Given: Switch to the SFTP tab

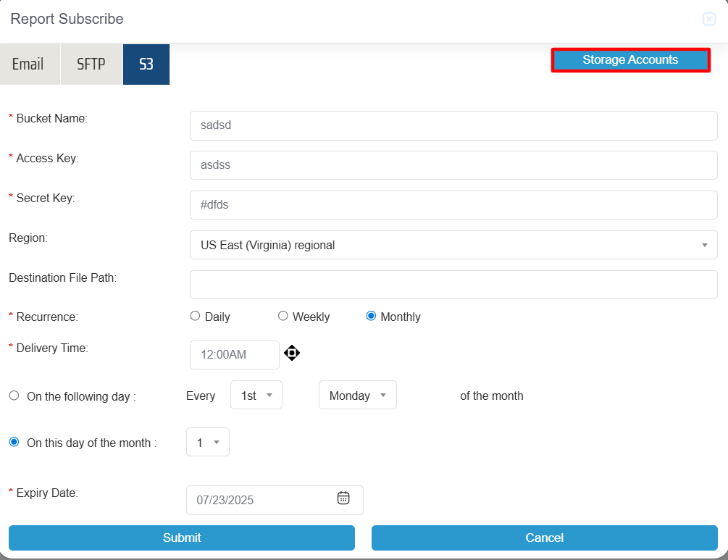Looking at the screenshot, I should 91,64.
